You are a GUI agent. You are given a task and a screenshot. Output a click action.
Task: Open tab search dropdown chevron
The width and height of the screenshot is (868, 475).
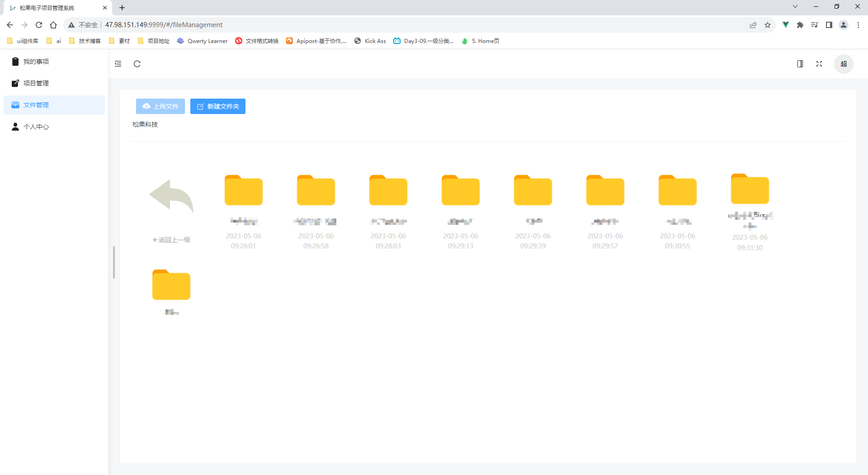click(795, 6)
